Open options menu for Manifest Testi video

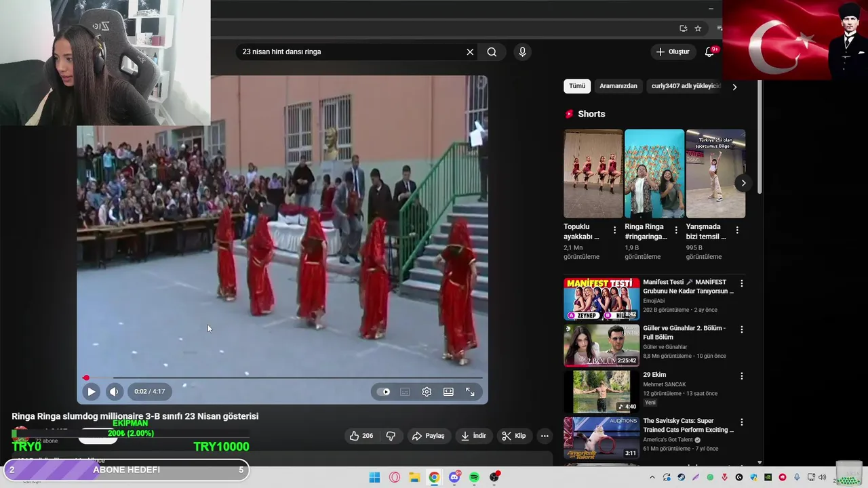pos(741,283)
